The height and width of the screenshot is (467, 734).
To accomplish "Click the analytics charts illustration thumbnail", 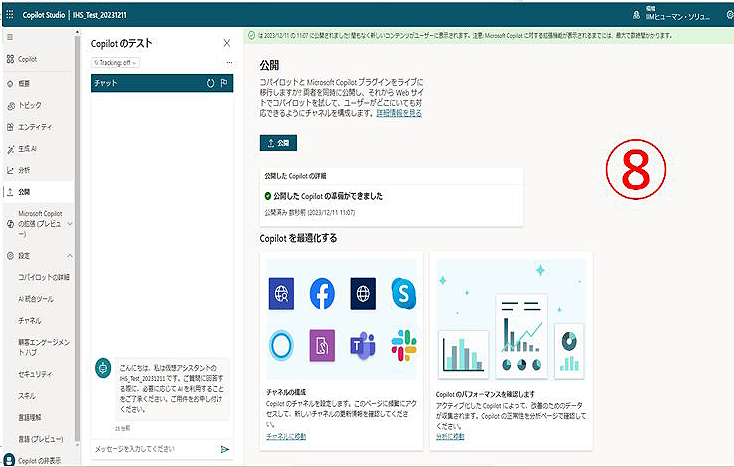I will pyautogui.click(x=511, y=319).
